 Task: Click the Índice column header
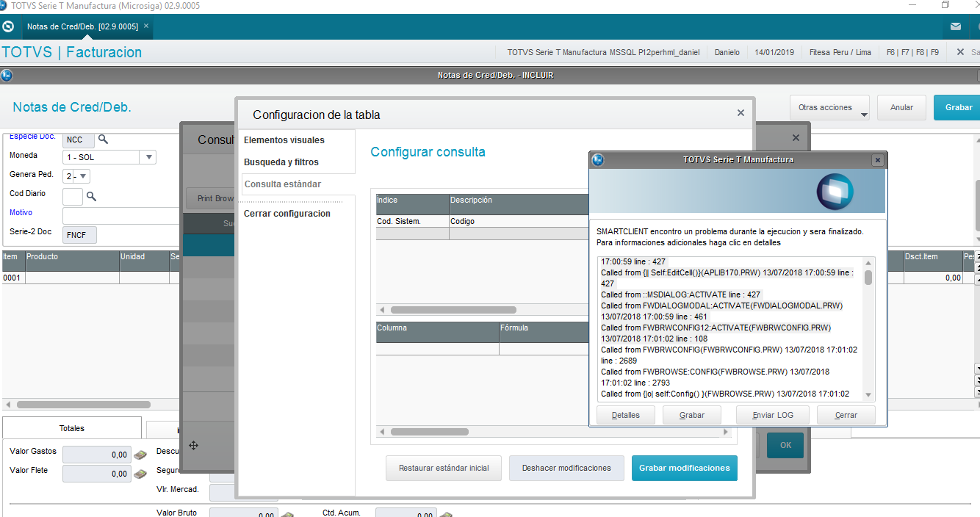[413, 205]
